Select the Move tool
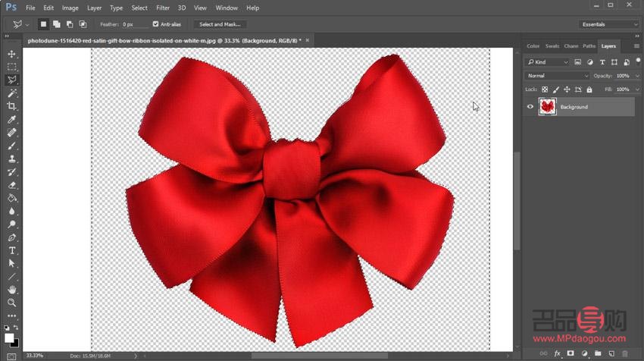This screenshot has width=644, height=361. click(x=12, y=54)
